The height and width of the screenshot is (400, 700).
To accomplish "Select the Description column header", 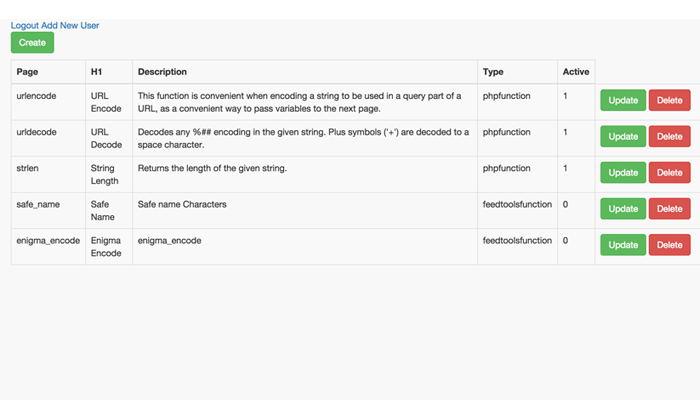I will (162, 72).
